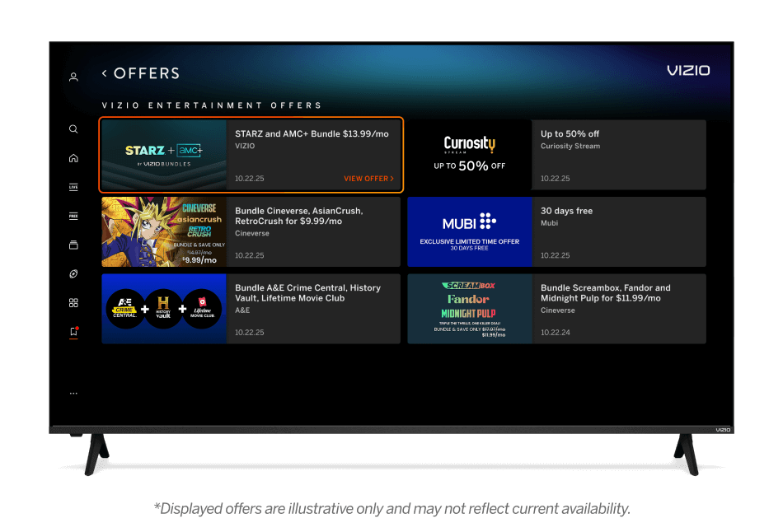Screen dimensions: 783x532
Task: Go back using the OFFERS chevron
Action: coord(105,73)
